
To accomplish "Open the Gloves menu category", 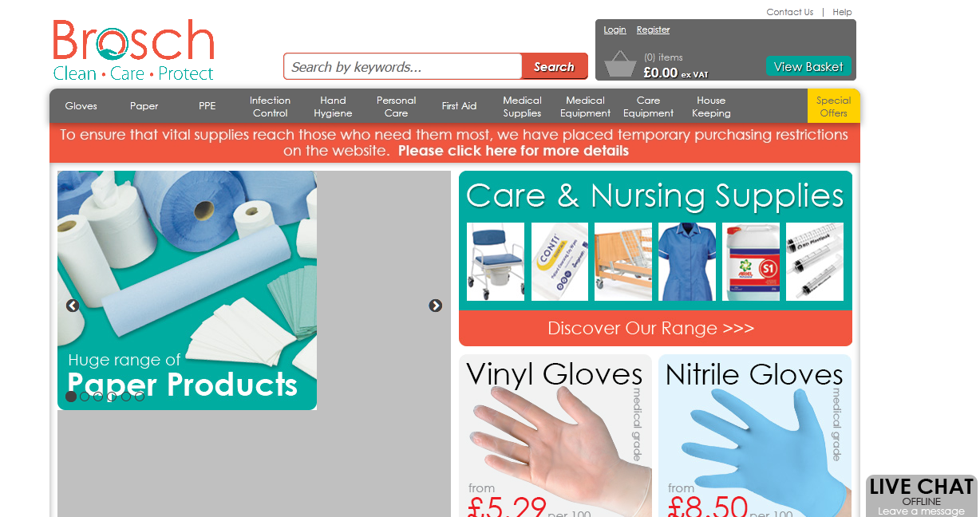I will [81, 106].
